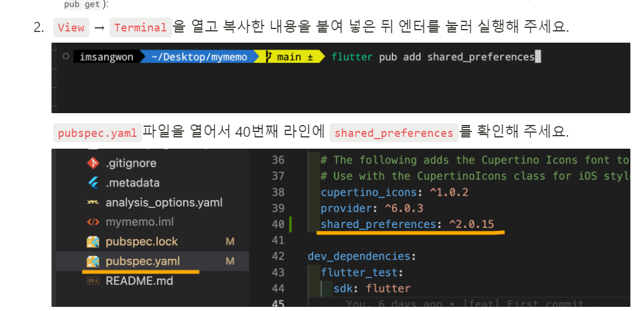Open README.md in the explorer

[139, 281]
